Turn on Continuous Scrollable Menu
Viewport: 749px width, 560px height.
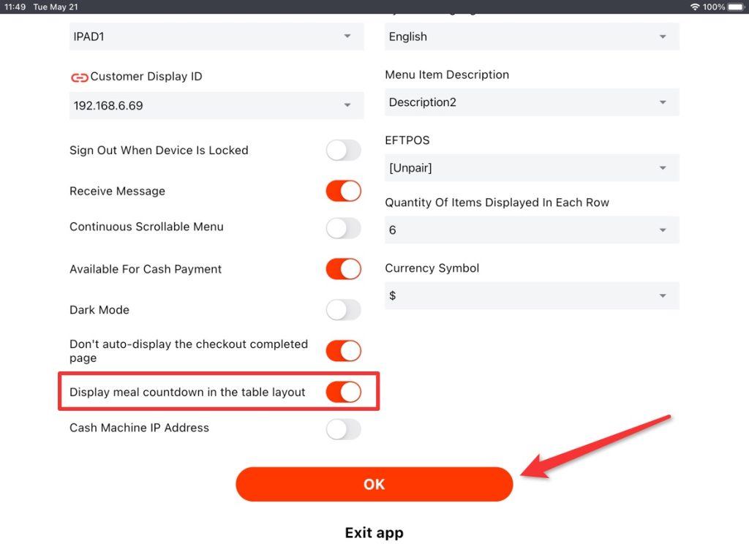point(343,227)
